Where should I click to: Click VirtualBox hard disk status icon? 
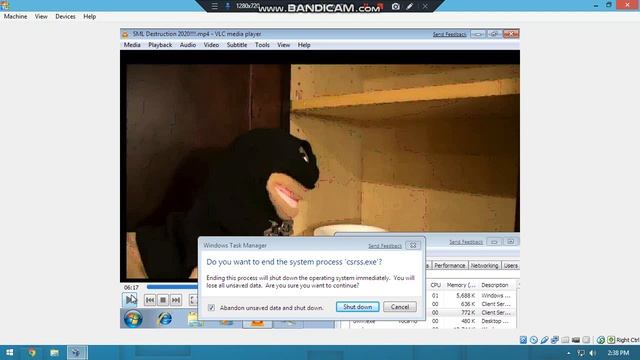[523, 340]
